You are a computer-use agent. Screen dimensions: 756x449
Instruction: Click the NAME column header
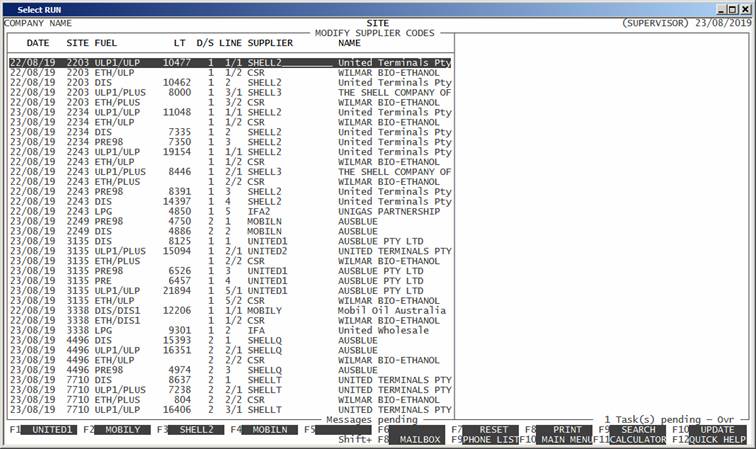click(x=349, y=43)
